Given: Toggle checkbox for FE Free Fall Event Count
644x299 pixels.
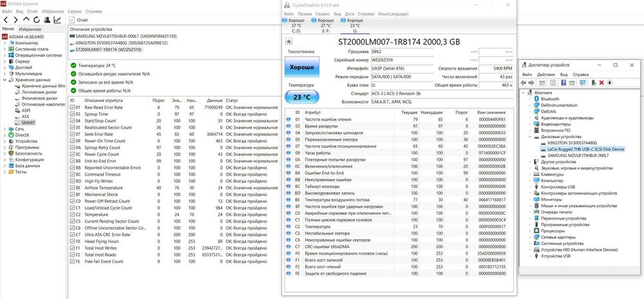Looking at the screenshot, I should pyautogui.click(x=73, y=261).
